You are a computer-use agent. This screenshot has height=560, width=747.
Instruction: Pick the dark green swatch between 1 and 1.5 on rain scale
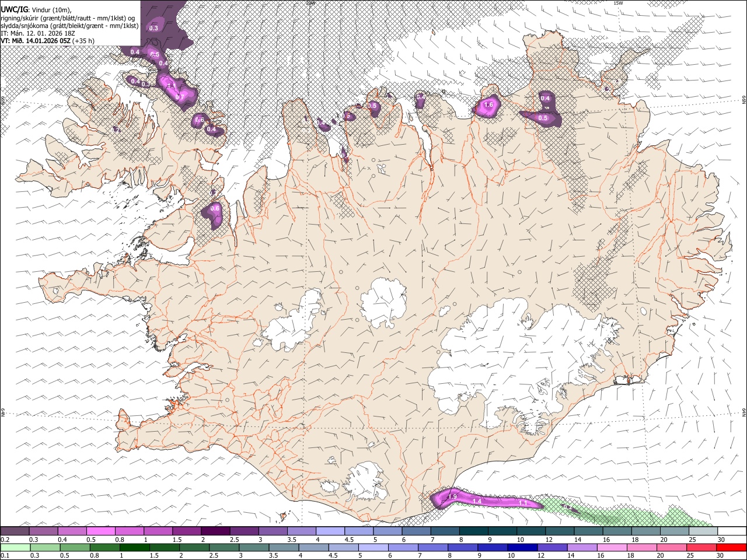[135, 548]
